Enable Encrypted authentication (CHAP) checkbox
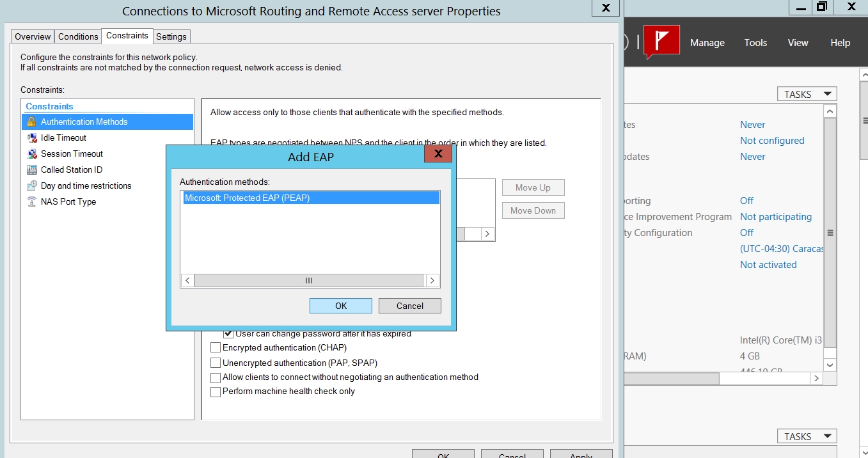868x458 pixels. [216, 348]
